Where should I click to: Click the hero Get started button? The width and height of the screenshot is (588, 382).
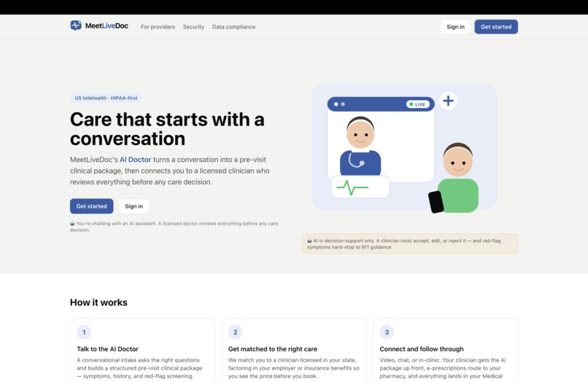pyautogui.click(x=91, y=206)
